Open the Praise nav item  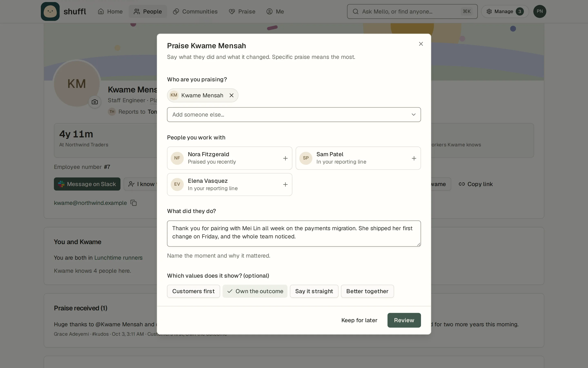(242, 11)
